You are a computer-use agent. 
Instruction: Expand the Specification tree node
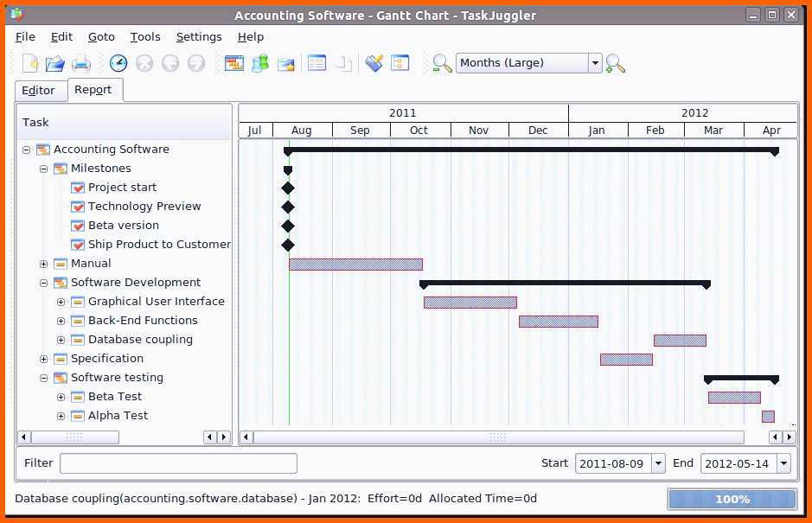[x=44, y=360]
